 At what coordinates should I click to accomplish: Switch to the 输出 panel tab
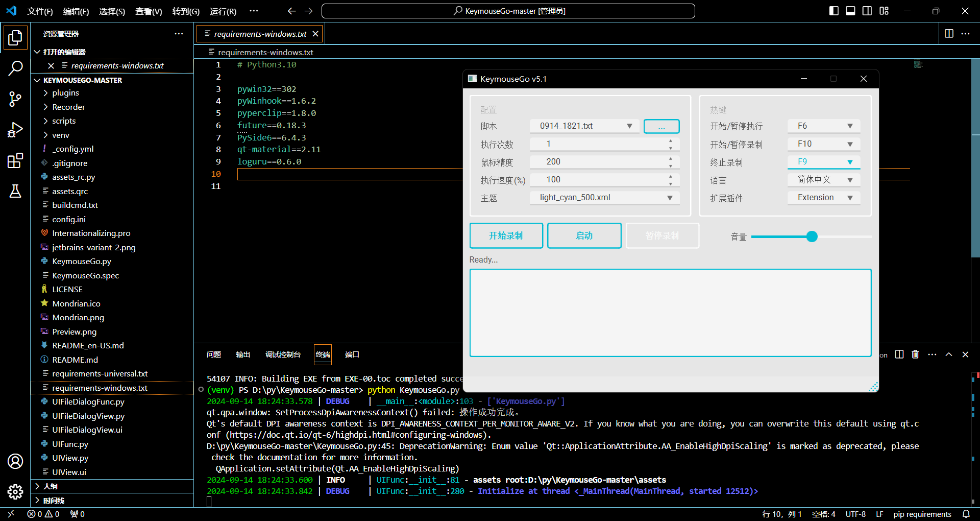243,354
